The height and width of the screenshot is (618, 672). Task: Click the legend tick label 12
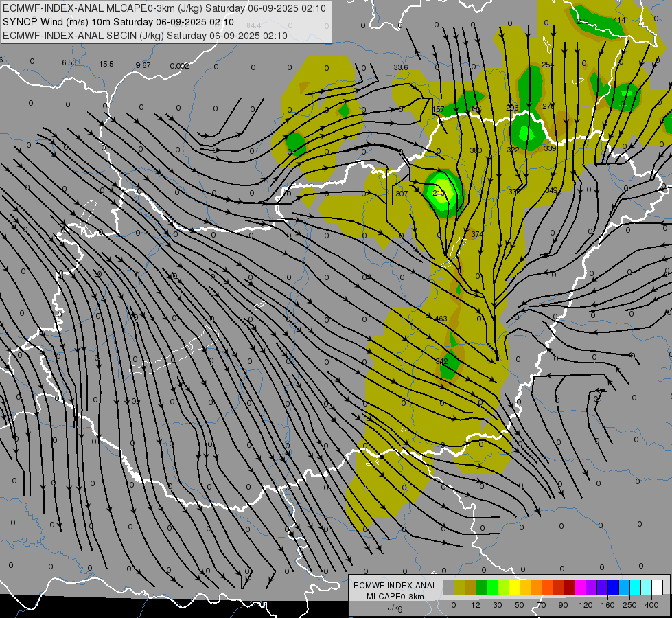click(x=476, y=605)
